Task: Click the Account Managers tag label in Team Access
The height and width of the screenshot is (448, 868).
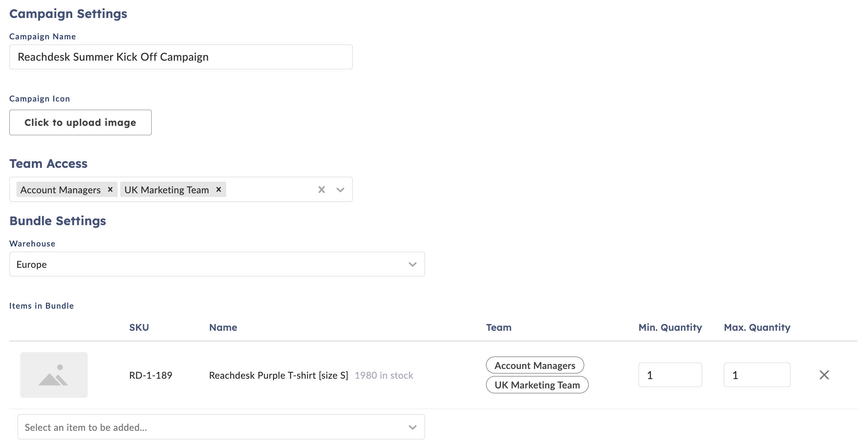Action: (61, 190)
